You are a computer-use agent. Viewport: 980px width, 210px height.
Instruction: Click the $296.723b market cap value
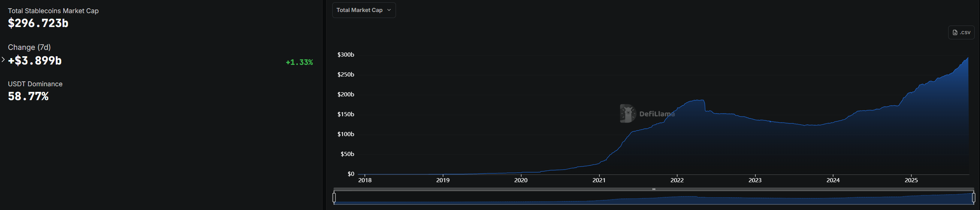coord(38,23)
